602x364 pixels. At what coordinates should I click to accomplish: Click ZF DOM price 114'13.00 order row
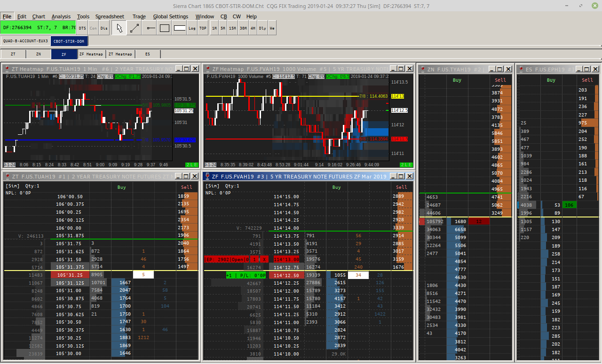pos(286,259)
